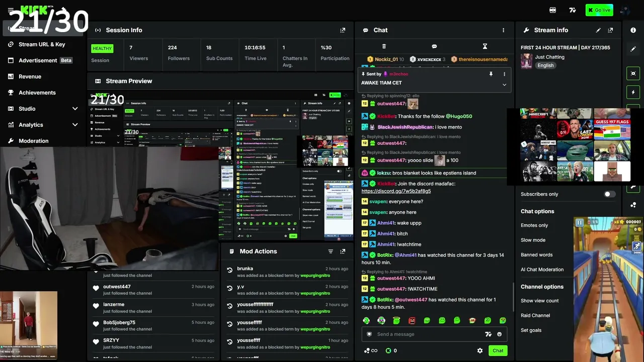This screenshot has width=644, height=362.
Task: Click the trash icon in chat toolbar
Action: pos(384,46)
